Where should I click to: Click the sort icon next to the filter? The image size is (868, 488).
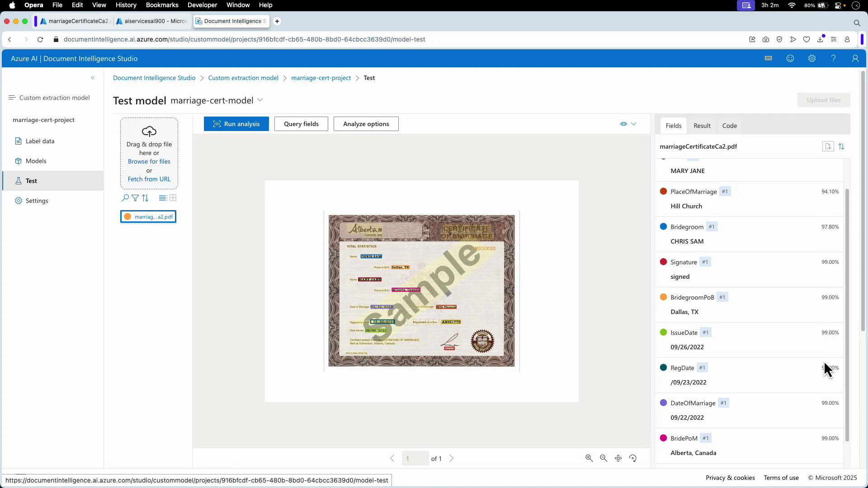tap(145, 198)
